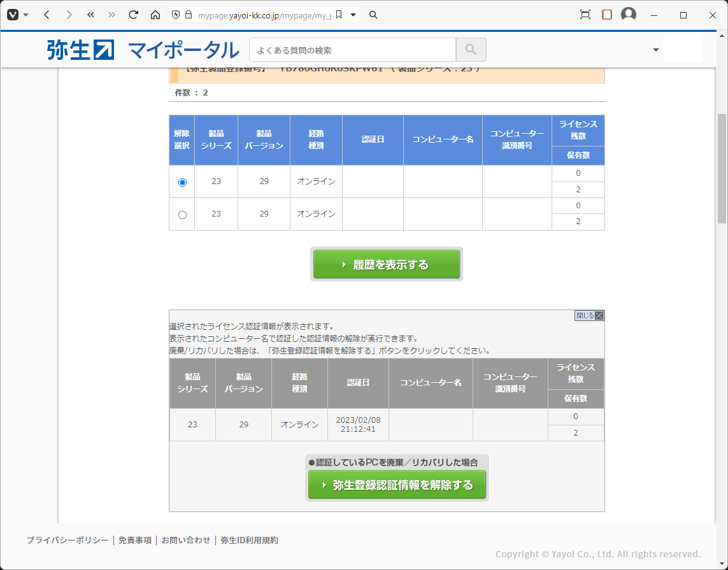Click 弥生登録認証情報を解除する button

[x=397, y=485]
